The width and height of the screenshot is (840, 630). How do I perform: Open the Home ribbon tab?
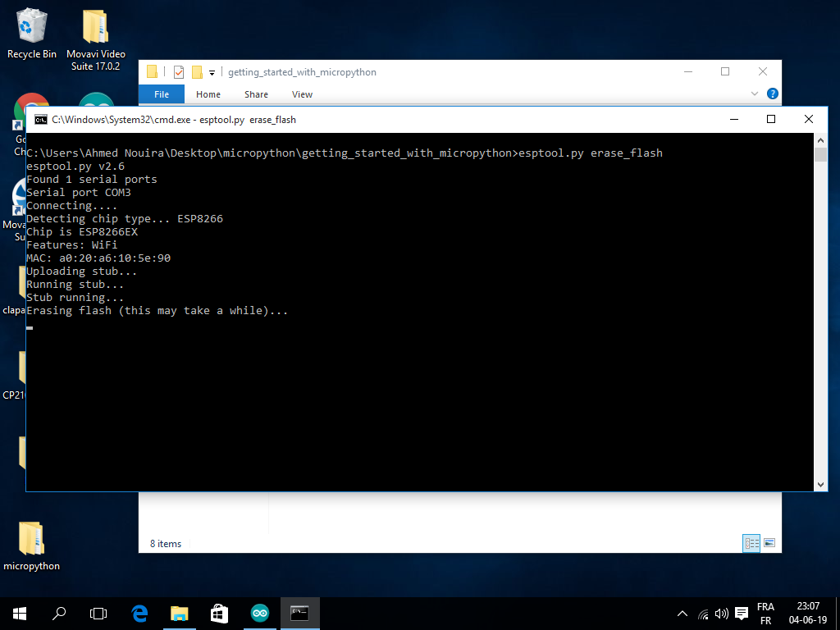click(208, 94)
